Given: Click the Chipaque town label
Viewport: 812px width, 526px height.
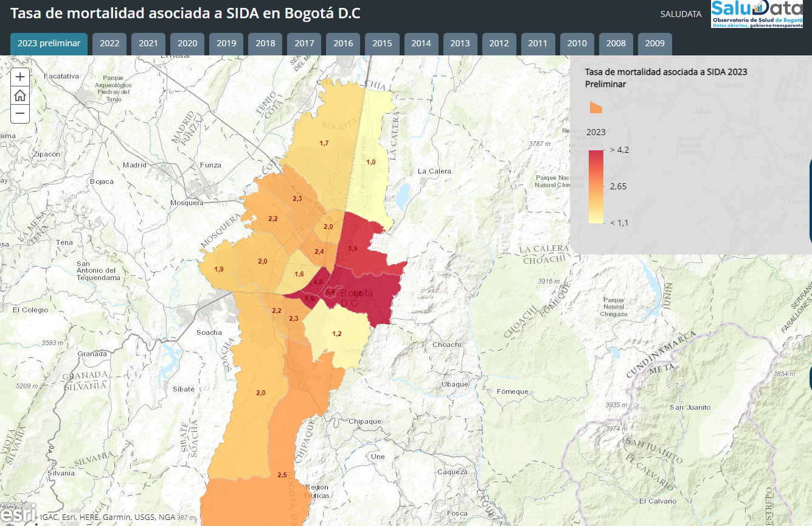Looking at the screenshot, I should pyautogui.click(x=365, y=421).
